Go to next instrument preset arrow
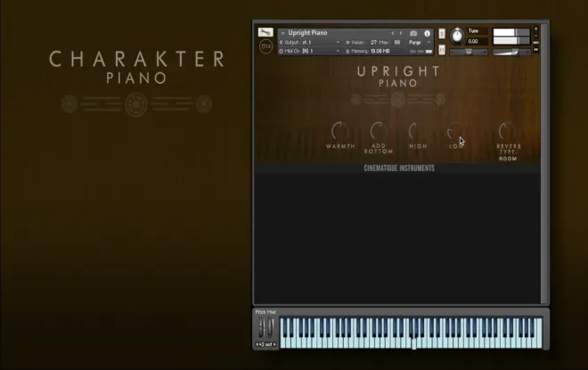The image size is (588, 370). coord(401,33)
